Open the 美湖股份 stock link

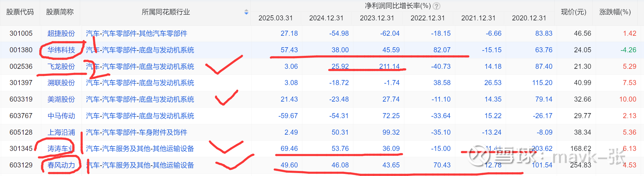point(61,99)
